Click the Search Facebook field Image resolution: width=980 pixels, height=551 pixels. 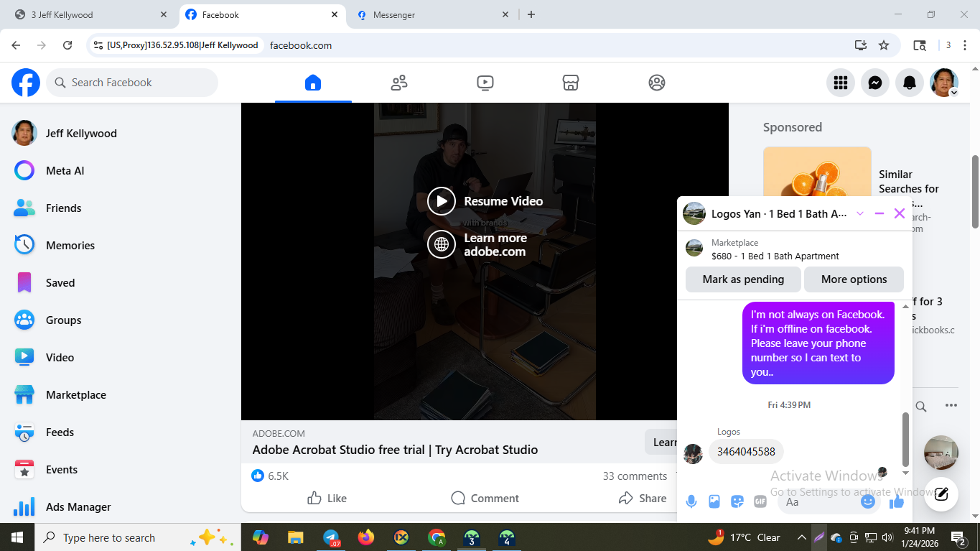click(x=132, y=83)
